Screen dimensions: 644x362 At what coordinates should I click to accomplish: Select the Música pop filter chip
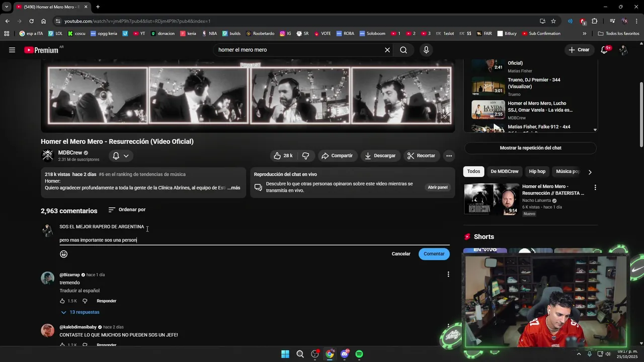[x=568, y=171]
